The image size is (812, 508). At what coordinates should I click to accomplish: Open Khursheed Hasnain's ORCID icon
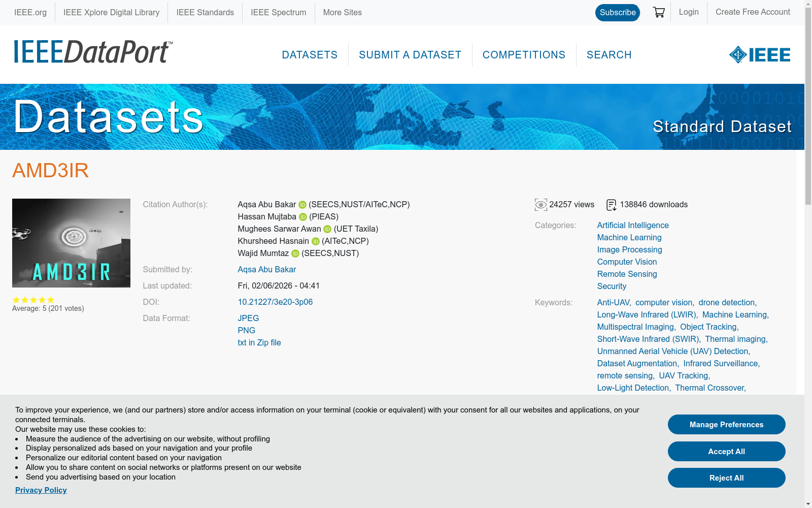tap(316, 241)
